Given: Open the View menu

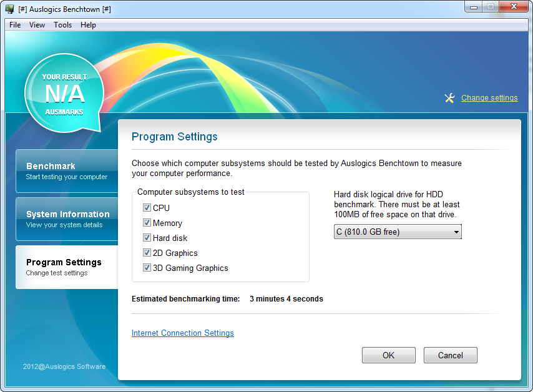Looking at the screenshot, I should click(37, 25).
